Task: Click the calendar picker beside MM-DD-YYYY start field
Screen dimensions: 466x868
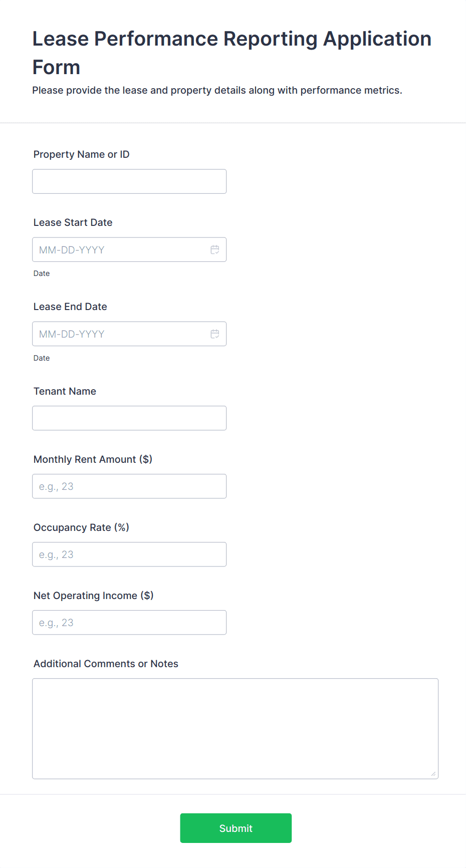Action: point(215,249)
